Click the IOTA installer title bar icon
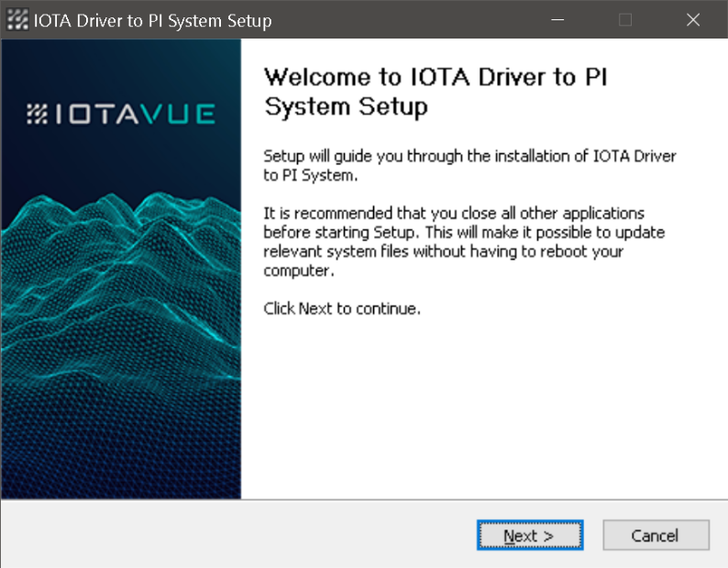728x568 pixels. tap(17, 19)
